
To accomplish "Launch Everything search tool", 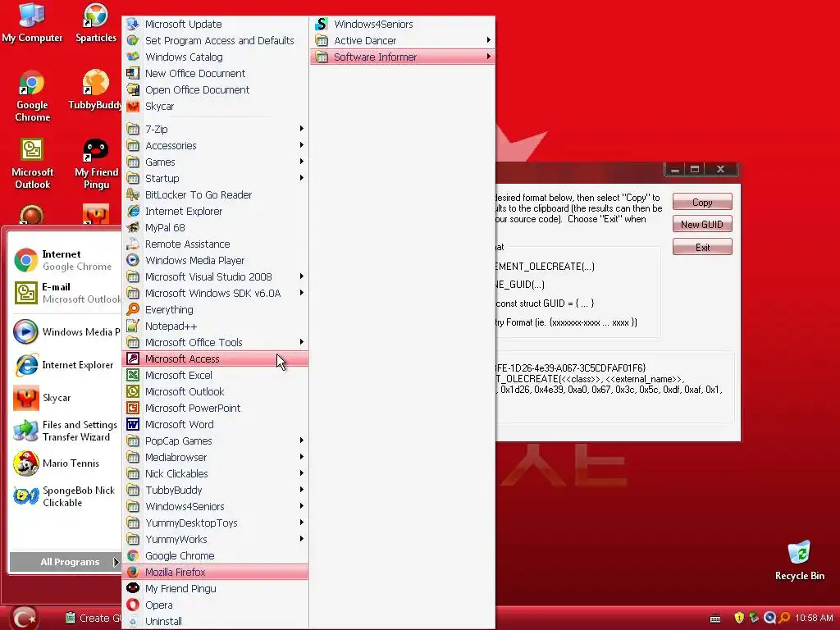I will (x=216, y=309).
